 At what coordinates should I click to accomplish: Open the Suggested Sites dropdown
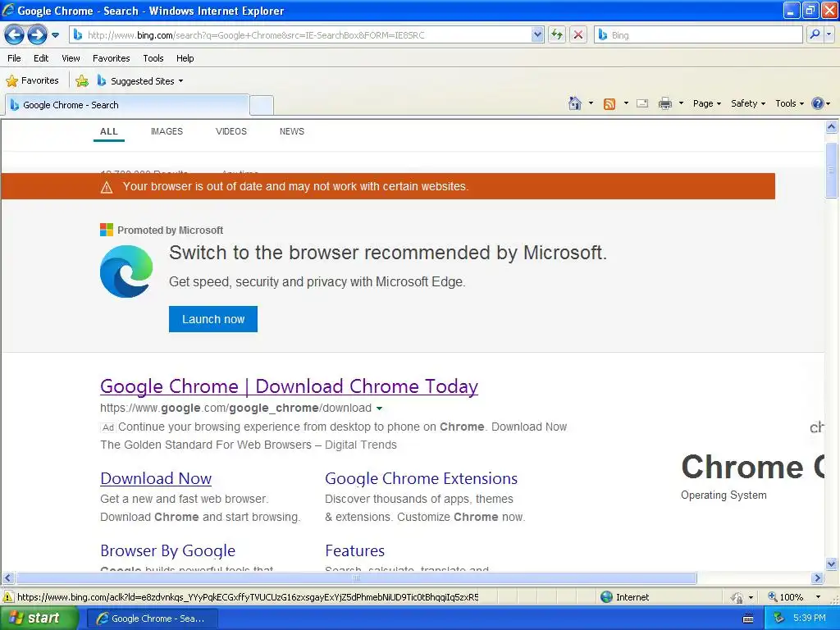point(140,81)
